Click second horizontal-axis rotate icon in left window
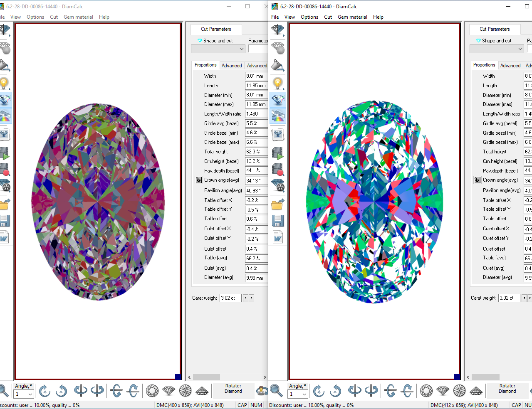The height and width of the screenshot is (409, 532). tap(133, 391)
